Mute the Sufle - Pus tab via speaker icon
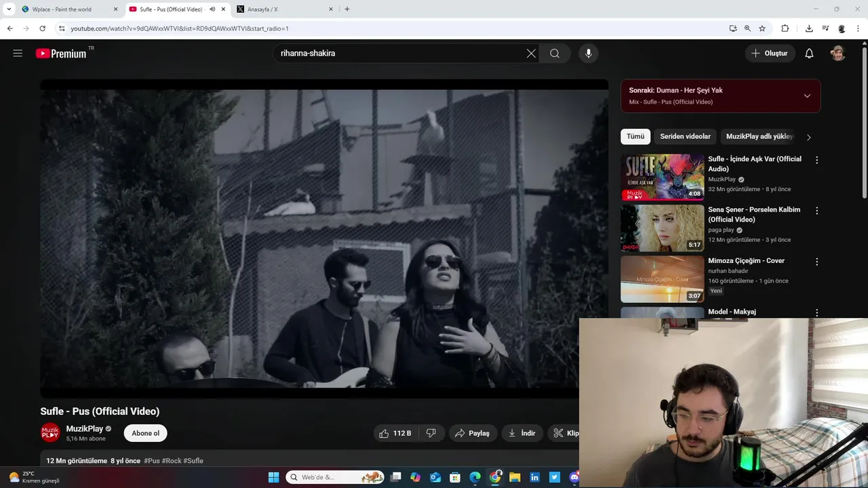The width and height of the screenshot is (868, 488). tap(212, 9)
